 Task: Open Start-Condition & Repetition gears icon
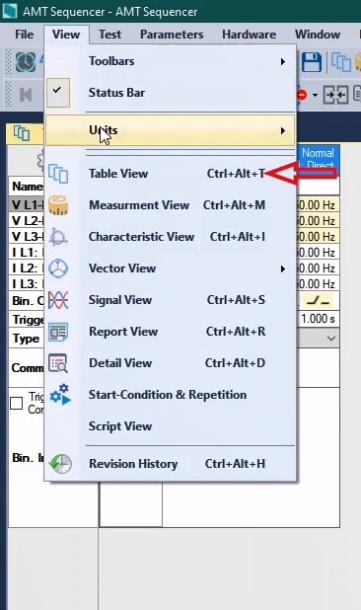click(x=60, y=394)
